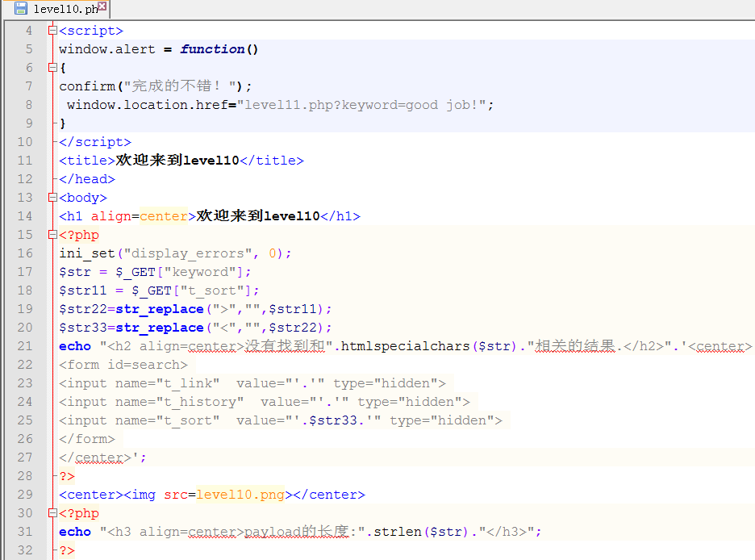Click the level10.png image source text

(240, 495)
